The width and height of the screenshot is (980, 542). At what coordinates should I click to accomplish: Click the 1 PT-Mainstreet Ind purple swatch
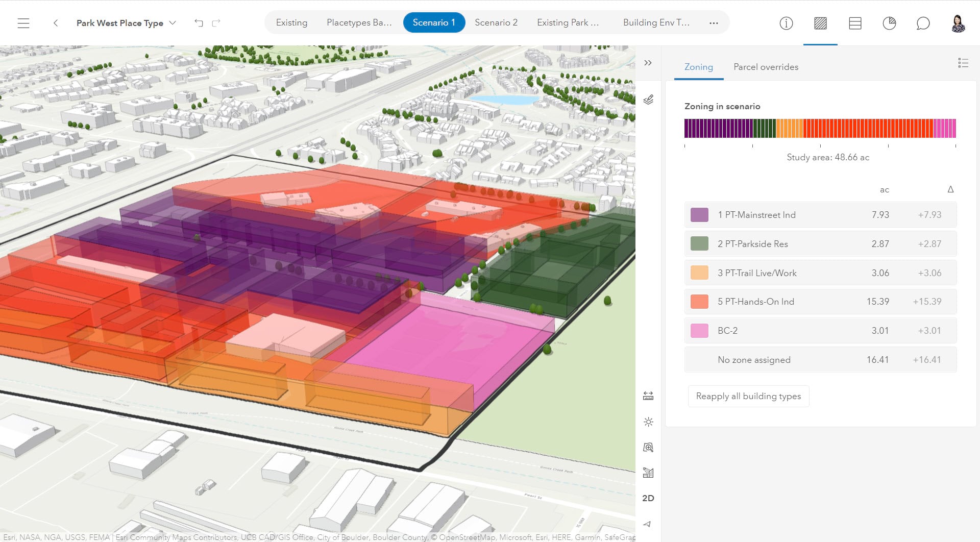coord(699,215)
